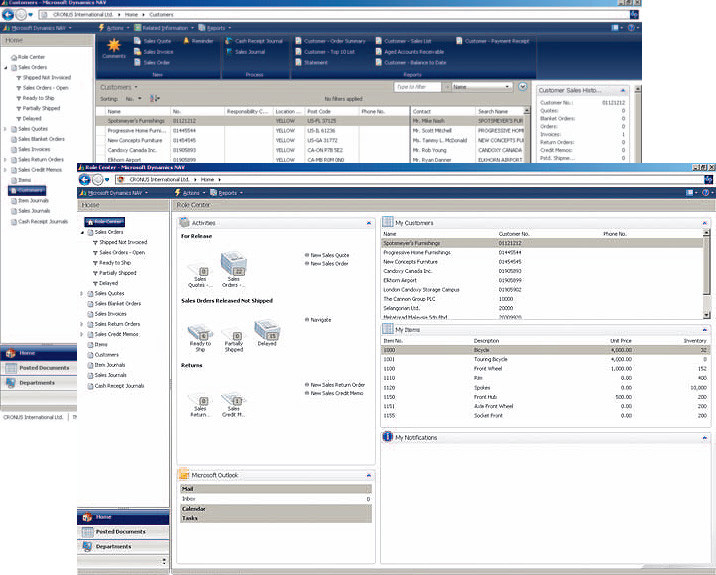Open the Comments icon in Customers ribbon

click(x=114, y=48)
